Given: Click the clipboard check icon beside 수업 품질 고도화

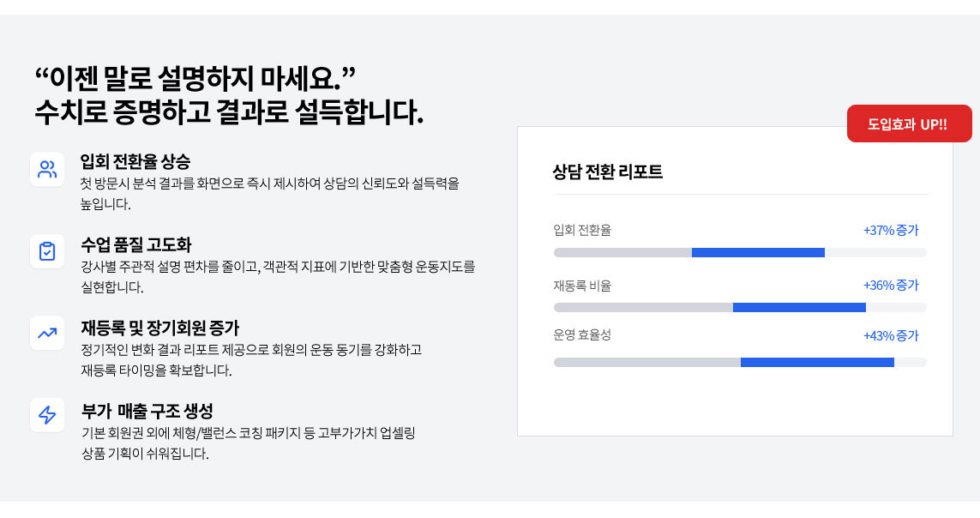Looking at the screenshot, I should [47, 251].
